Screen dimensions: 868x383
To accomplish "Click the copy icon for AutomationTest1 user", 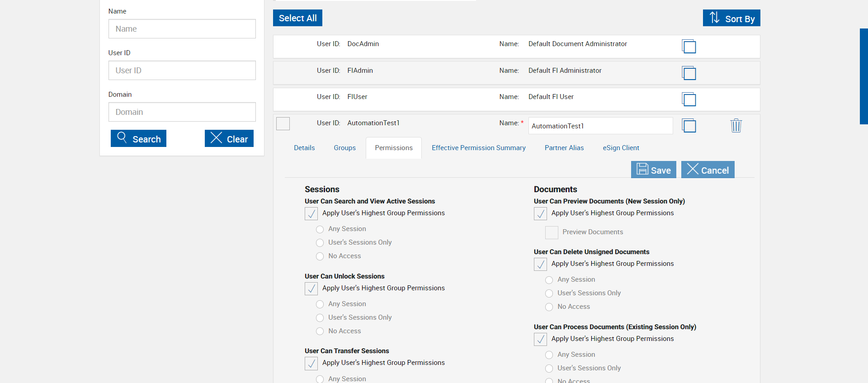I will [689, 125].
